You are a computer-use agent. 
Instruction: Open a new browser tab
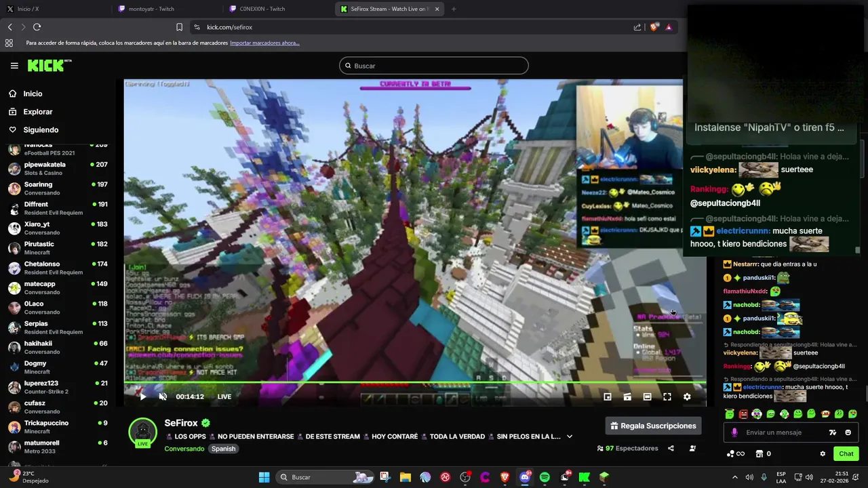[x=454, y=9]
